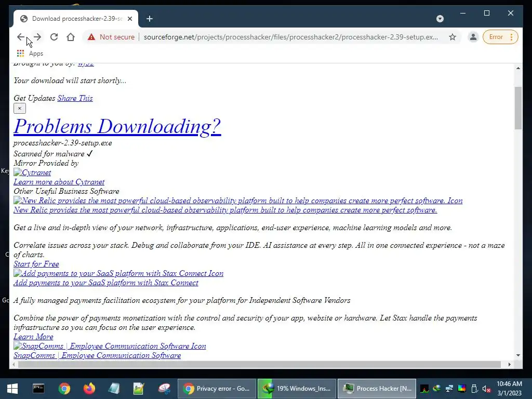Image resolution: width=532 pixels, height=399 pixels.
Task: Click the Scanned for malware text
Action: [49, 154]
